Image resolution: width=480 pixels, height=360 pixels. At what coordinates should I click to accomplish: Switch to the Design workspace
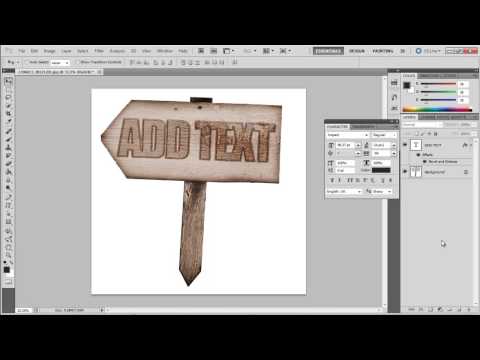(x=357, y=51)
